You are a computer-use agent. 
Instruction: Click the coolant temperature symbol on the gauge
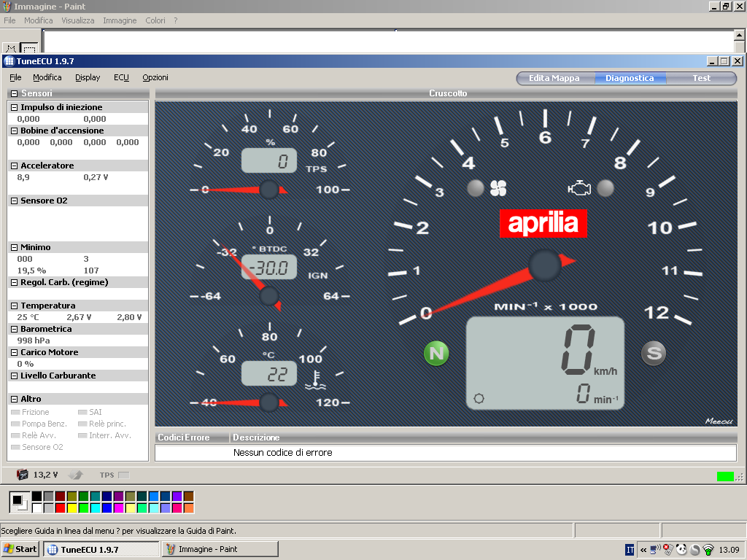315,381
